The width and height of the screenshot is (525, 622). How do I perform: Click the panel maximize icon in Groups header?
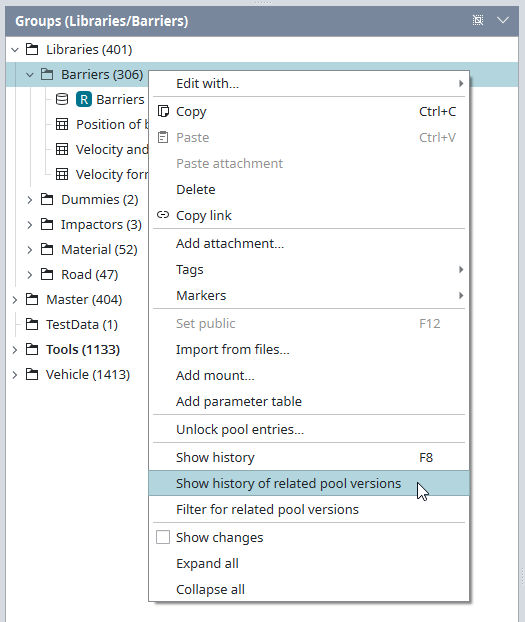[478, 20]
